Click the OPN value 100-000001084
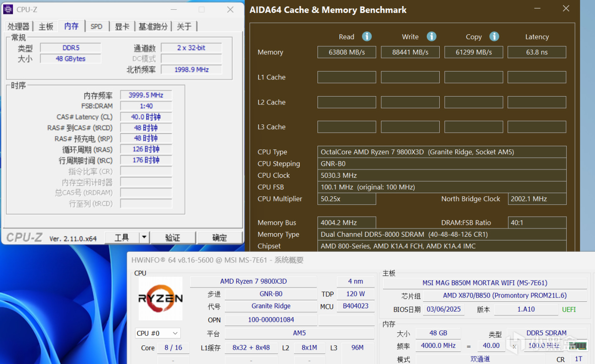Screen dimensions: 595x364 [271, 320]
